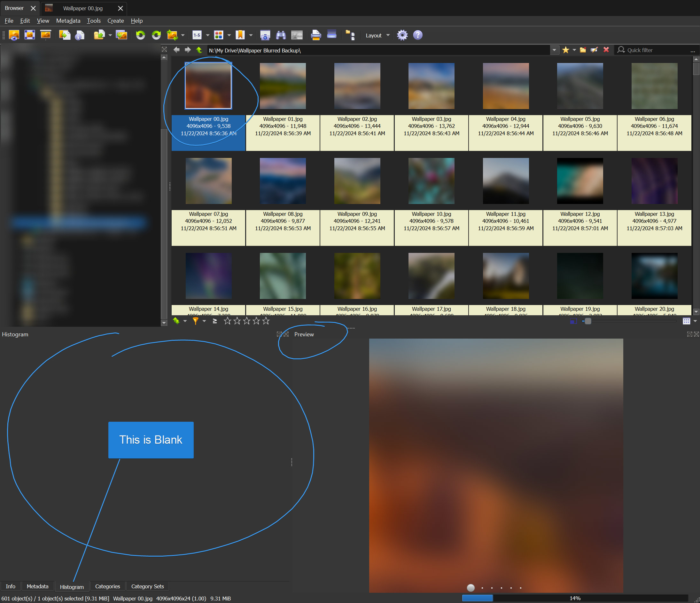Click the rotate right icon
Image resolution: width=700 pixels, height=603 pixels.
(156, 35)
